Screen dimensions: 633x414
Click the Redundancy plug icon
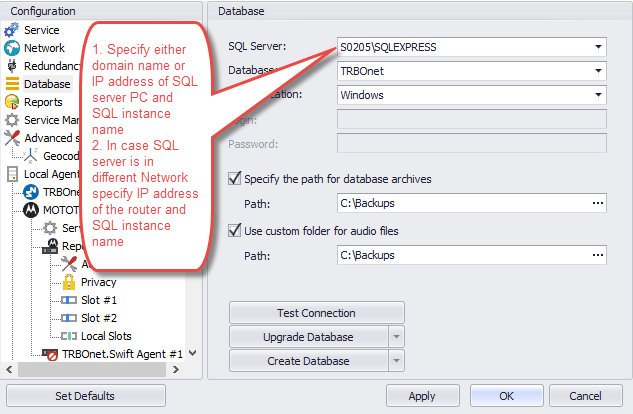[x=12, y=66]
